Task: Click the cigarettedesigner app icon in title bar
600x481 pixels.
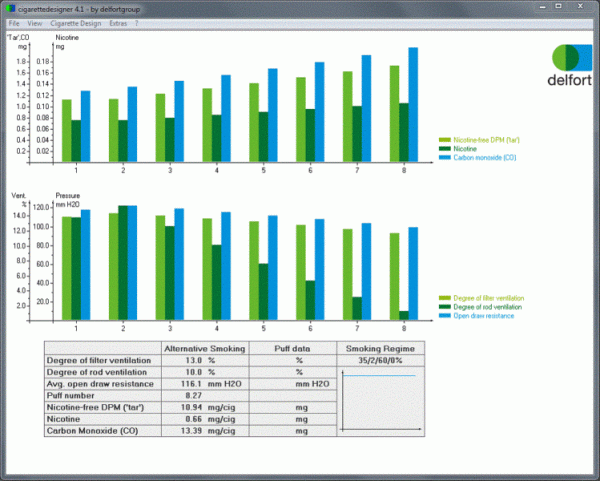Action: click(x=9, y=7)
